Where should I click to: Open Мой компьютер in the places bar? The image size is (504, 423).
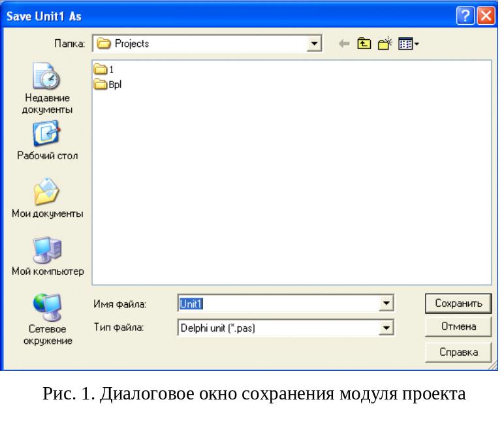click(47, 256)
